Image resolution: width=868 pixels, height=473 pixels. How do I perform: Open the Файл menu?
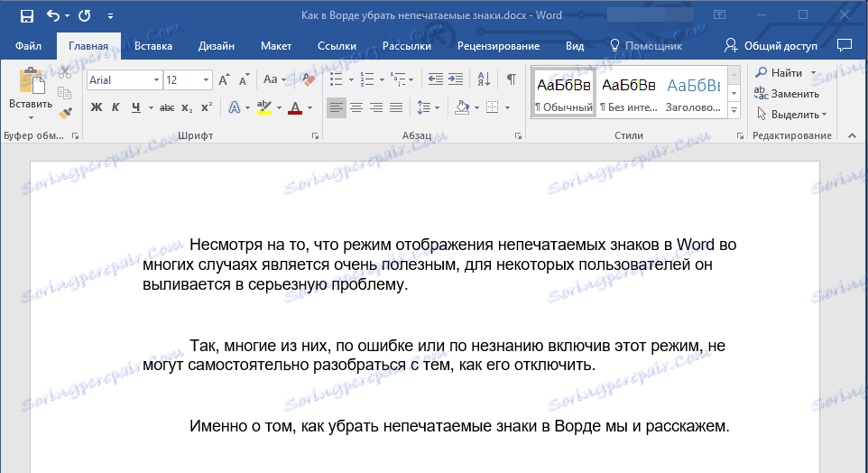click(x=28, y=46)
